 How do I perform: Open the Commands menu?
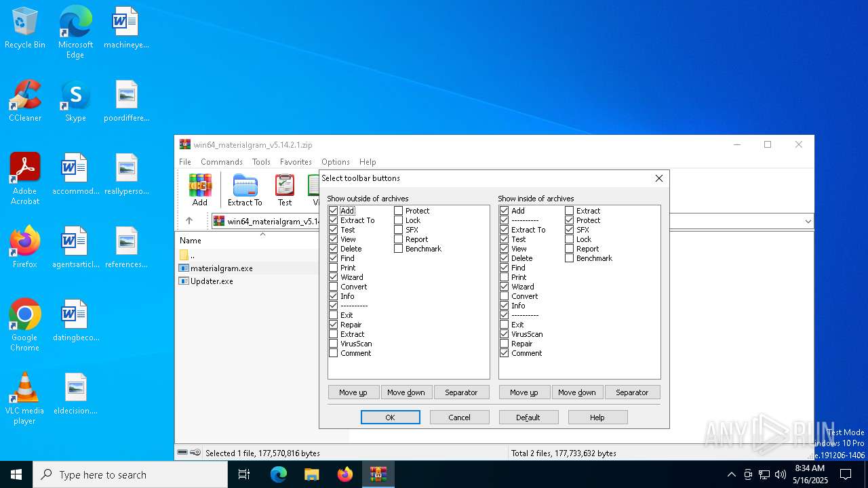pos(222,162)
